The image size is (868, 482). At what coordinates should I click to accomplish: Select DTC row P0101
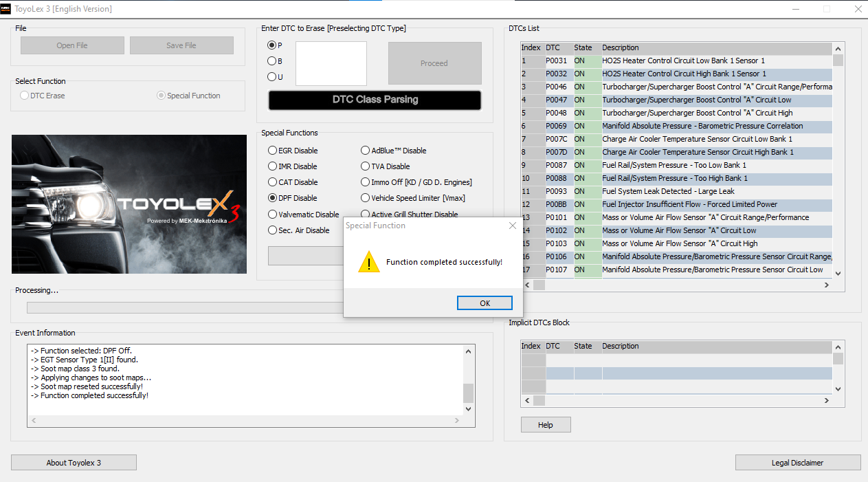coord(677,217)
